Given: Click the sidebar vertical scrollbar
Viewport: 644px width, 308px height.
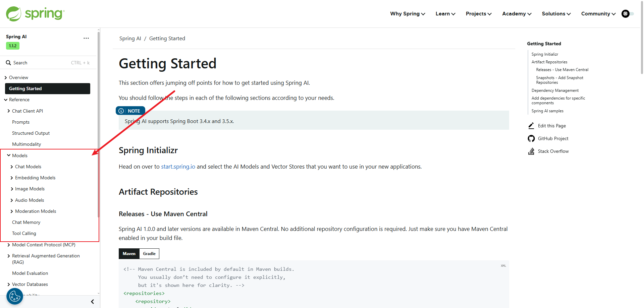Looking at the screenshot, I should pyautogui.click(x=98, y=124).
